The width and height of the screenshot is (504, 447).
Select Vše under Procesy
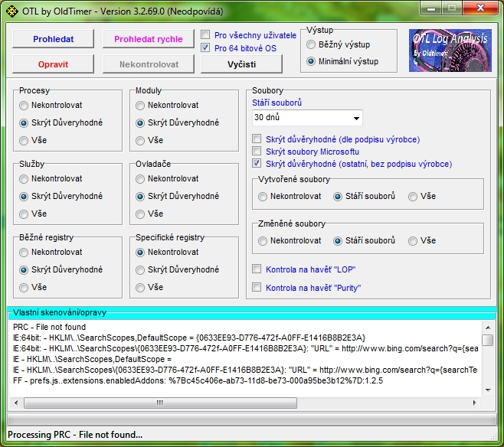[25, 140]
